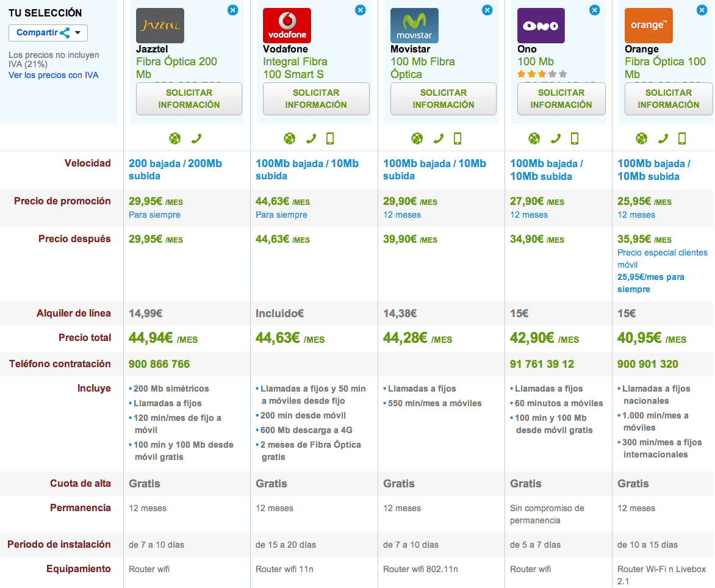Open Ono 100 Mb plan title
This screenshot has height=588, width=715.
[x=536, y=62]
